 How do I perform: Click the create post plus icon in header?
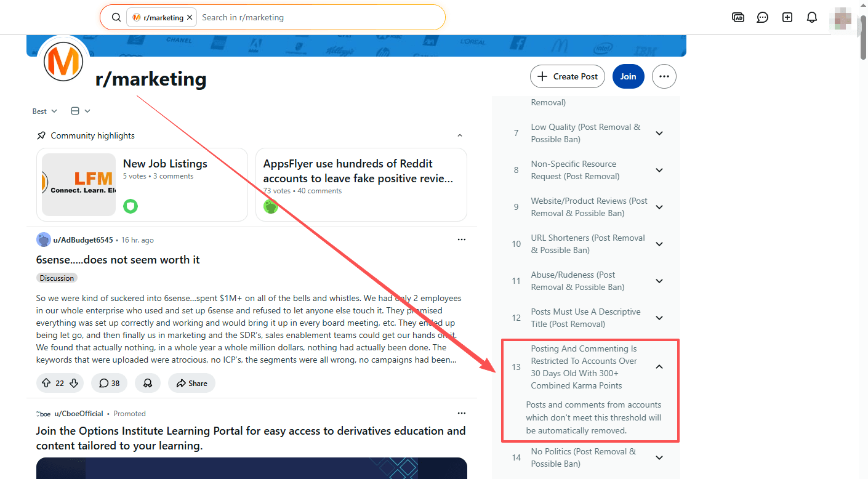(x=787, y=17)
